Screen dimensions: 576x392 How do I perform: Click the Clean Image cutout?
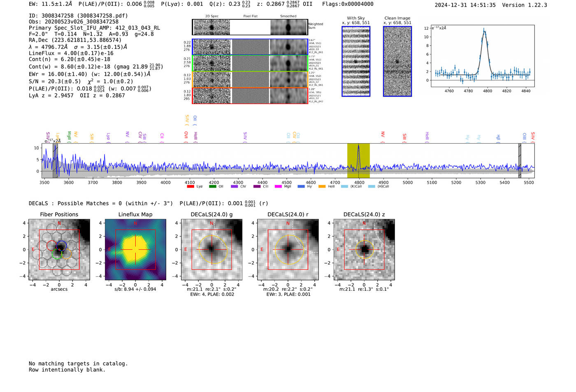tap(397, 61)
